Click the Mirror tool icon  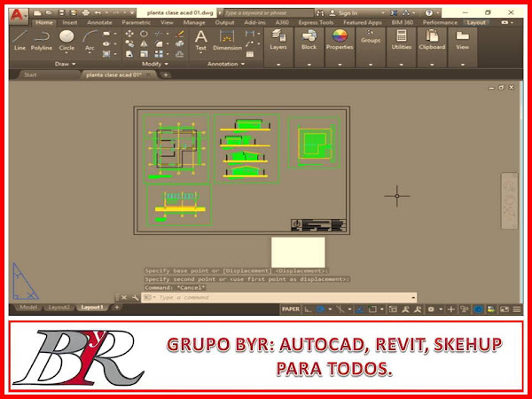pos(144,43)
